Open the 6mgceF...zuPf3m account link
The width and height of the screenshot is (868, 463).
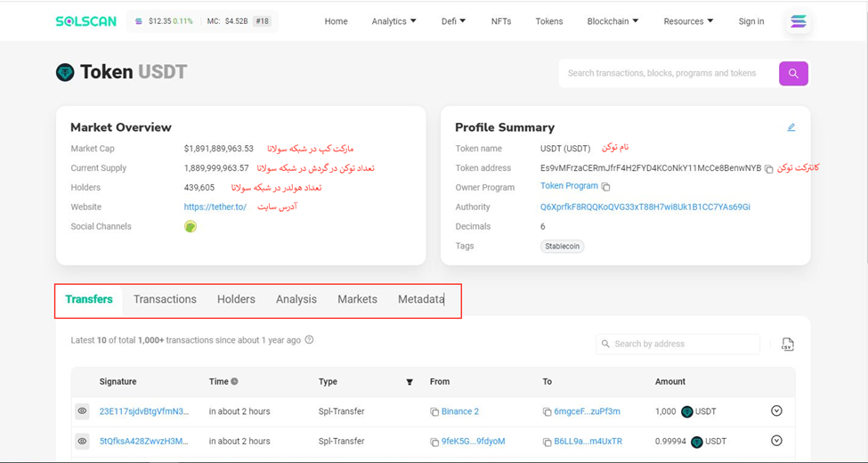587,411
